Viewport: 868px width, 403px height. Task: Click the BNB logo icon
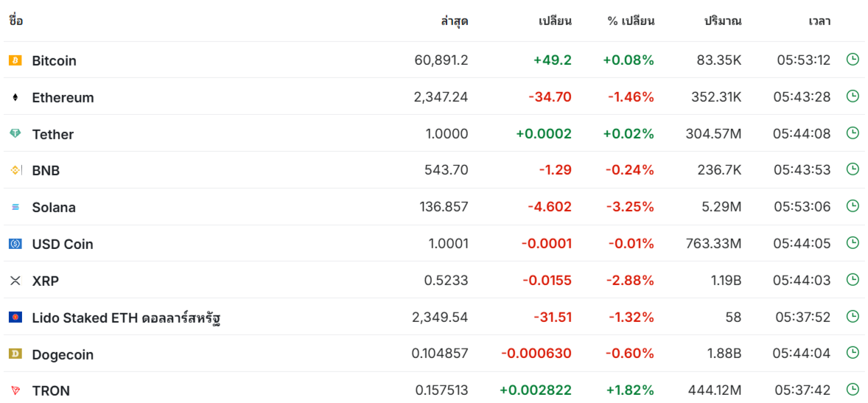click(x=15, y=170)
